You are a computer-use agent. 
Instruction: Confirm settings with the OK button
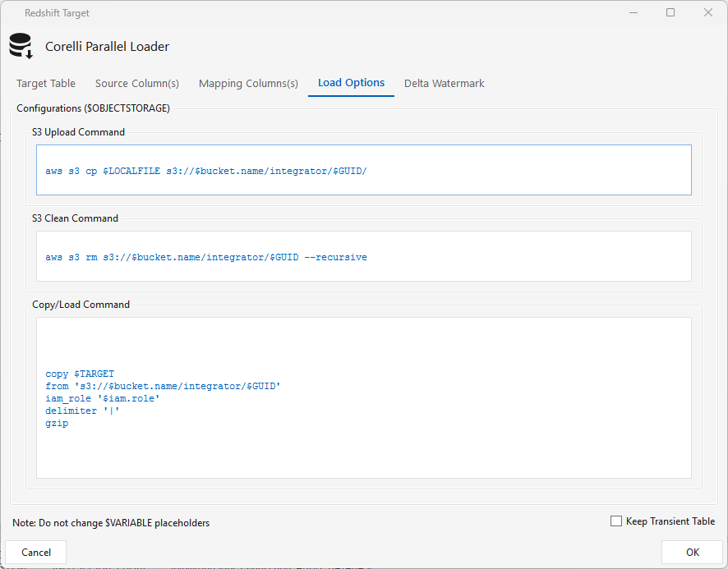pos(692,553)
